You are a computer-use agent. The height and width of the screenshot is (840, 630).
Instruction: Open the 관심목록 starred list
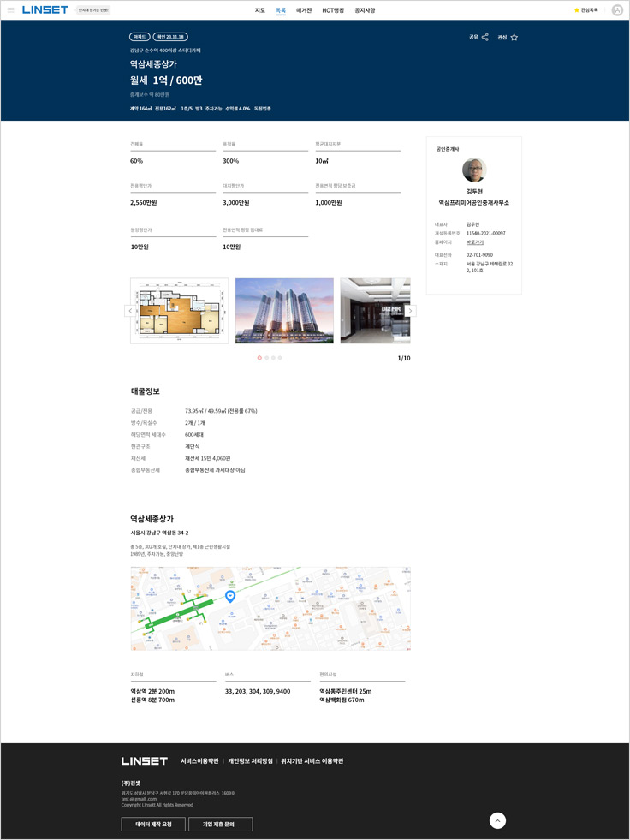coord(586,10)
